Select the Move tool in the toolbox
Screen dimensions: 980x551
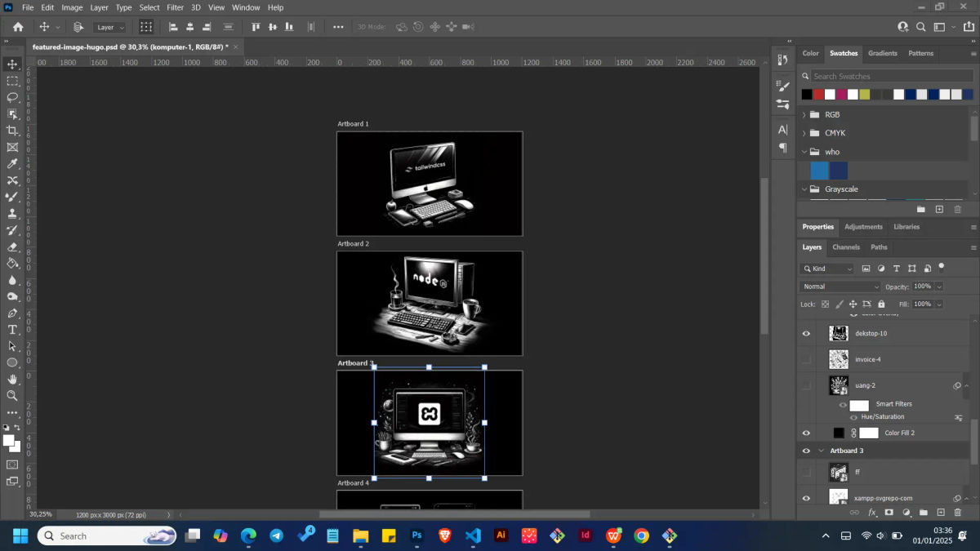(x=12, y=64)
